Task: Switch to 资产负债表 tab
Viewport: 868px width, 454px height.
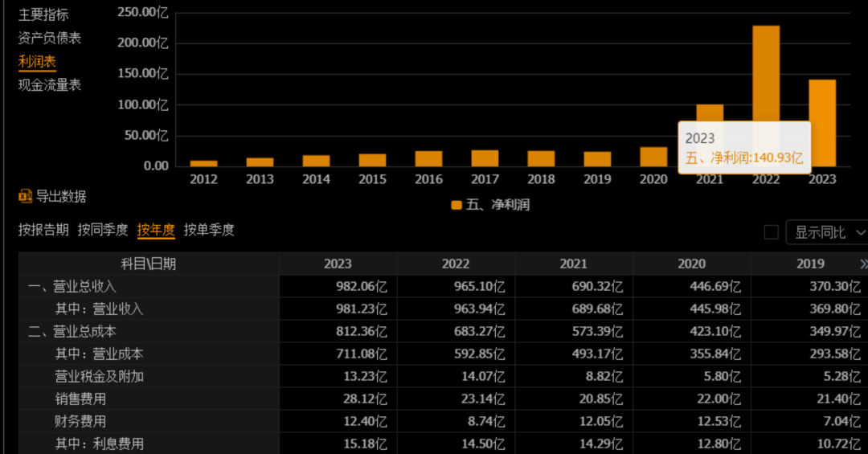Action: [49, 39]
